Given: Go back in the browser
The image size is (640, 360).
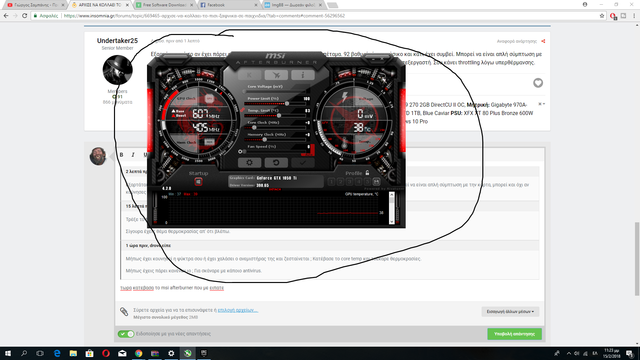Looking at the screenshot, I should coord(6,16).
